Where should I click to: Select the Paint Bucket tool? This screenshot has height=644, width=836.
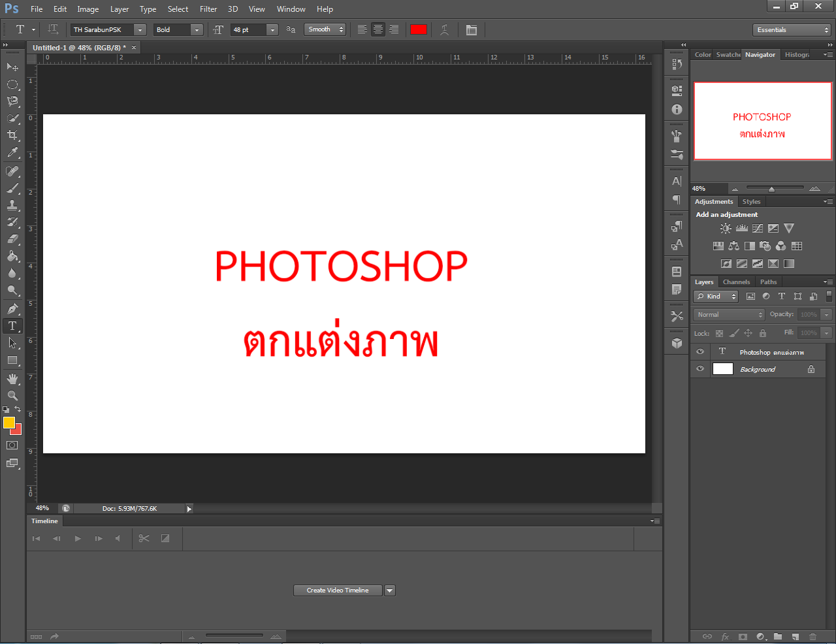(x=12, y=256)
